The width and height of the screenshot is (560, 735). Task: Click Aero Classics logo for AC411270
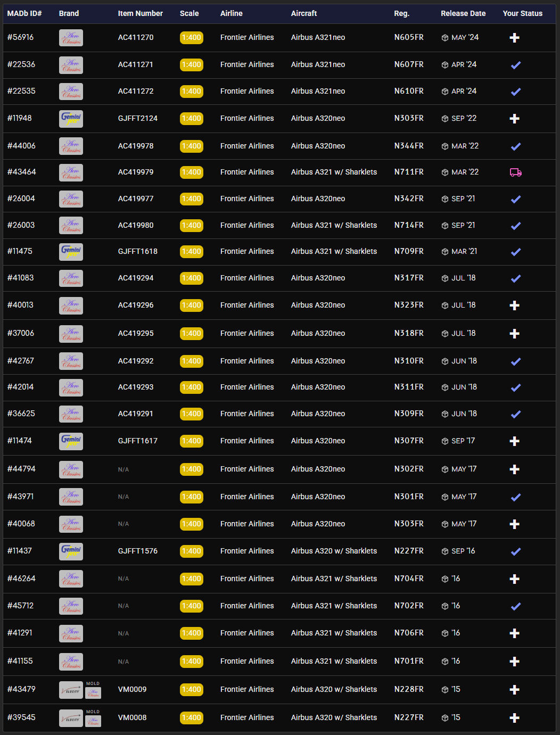71,38
